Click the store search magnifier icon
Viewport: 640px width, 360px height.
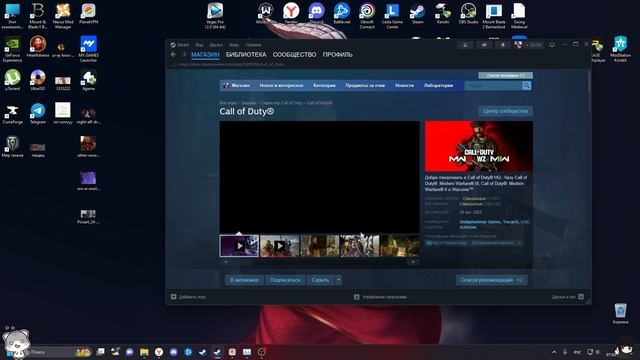tap(527, 86)
